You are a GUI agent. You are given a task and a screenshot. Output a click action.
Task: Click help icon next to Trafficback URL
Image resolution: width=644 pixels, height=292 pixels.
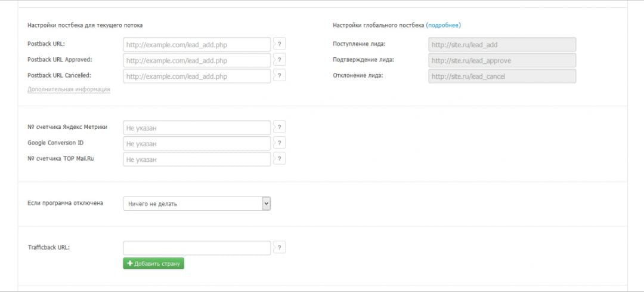(280, 248)
